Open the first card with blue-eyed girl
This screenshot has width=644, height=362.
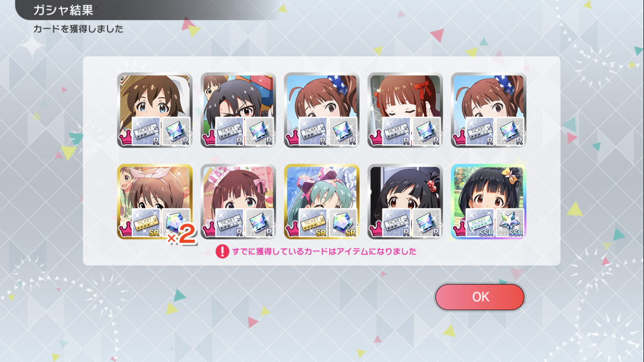click(154, 110)
